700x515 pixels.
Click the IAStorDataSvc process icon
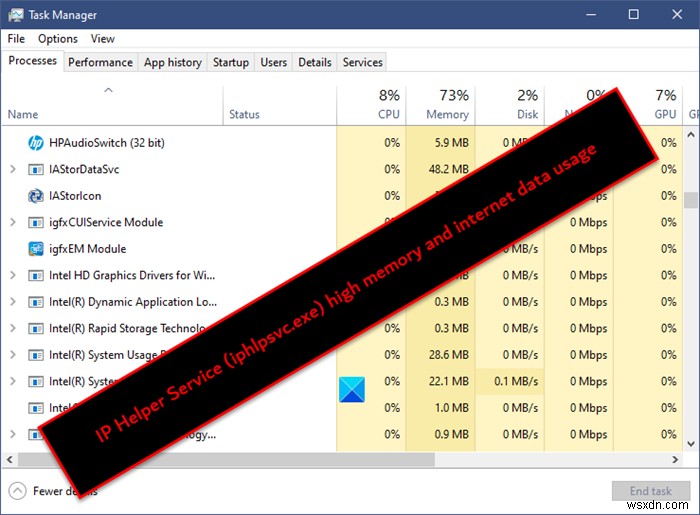coord(36,170)
